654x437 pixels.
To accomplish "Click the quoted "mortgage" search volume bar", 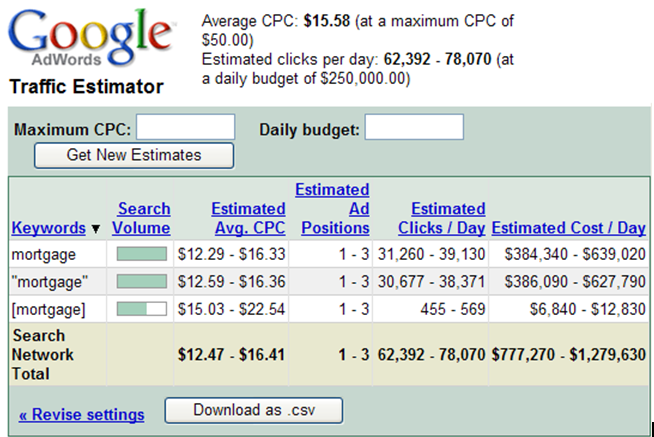I will (141, 283).
